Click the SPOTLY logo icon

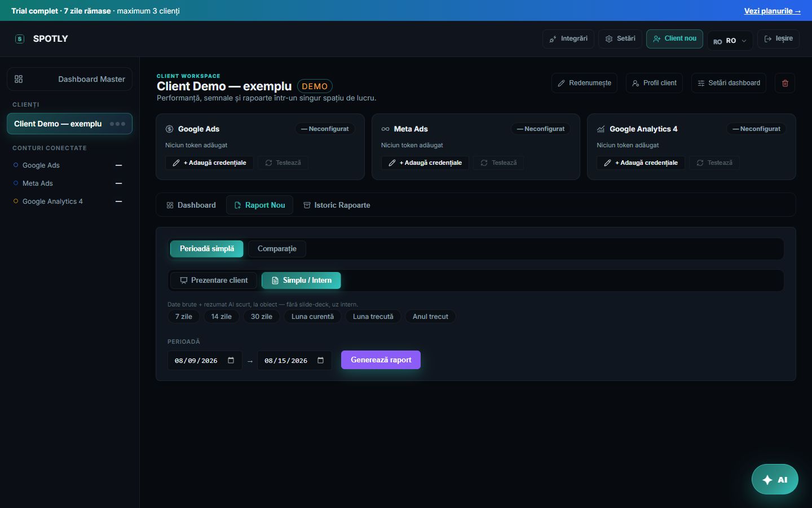coord(20,39)
